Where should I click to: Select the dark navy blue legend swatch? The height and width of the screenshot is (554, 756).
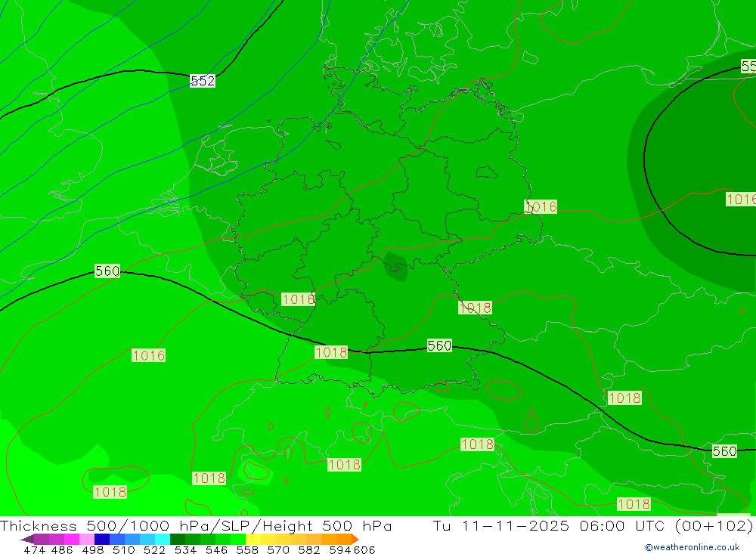tap(102, 539)
